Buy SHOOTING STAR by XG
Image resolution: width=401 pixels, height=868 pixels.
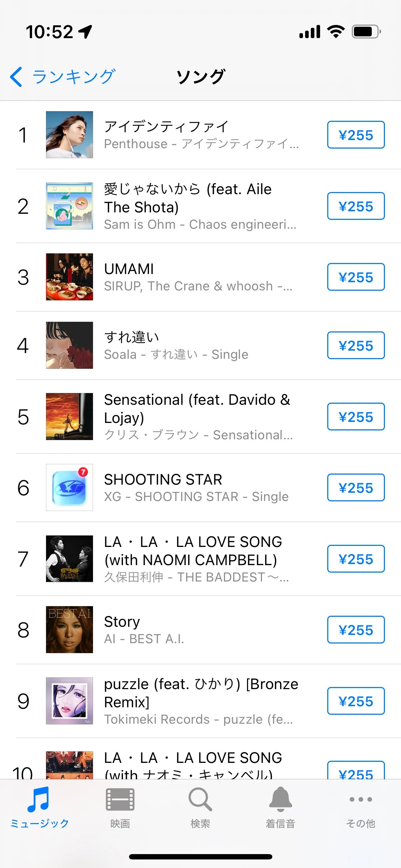point(356,487)
